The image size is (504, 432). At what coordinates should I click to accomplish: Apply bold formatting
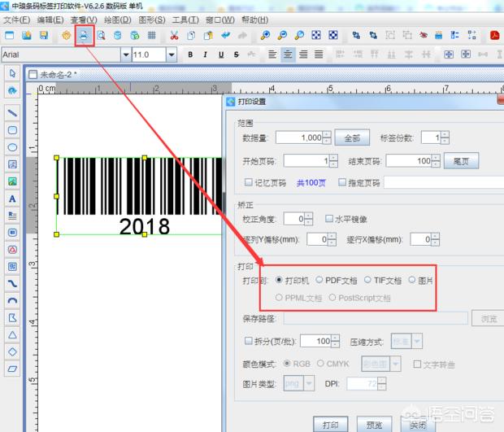click(x=190, y=55)
